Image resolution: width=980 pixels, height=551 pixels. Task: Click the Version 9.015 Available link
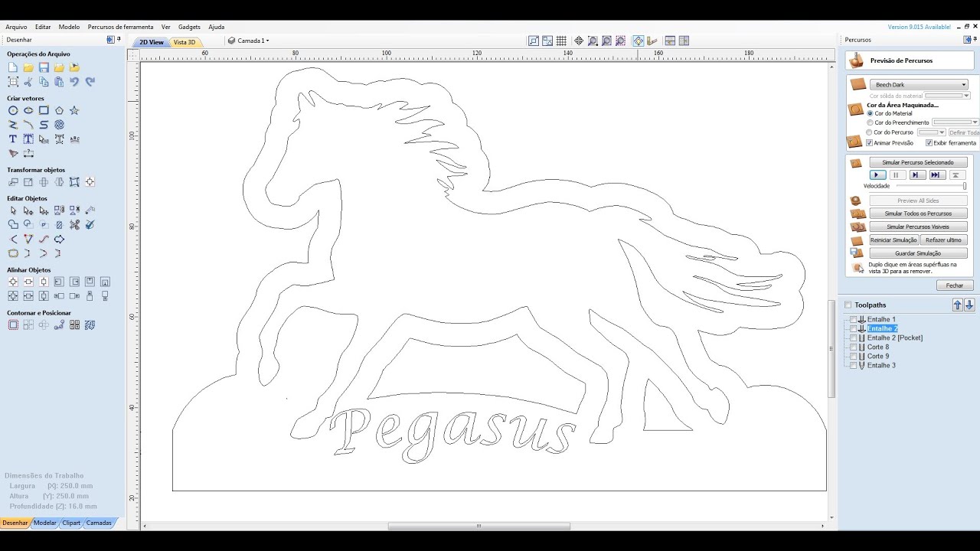(919, 27)
